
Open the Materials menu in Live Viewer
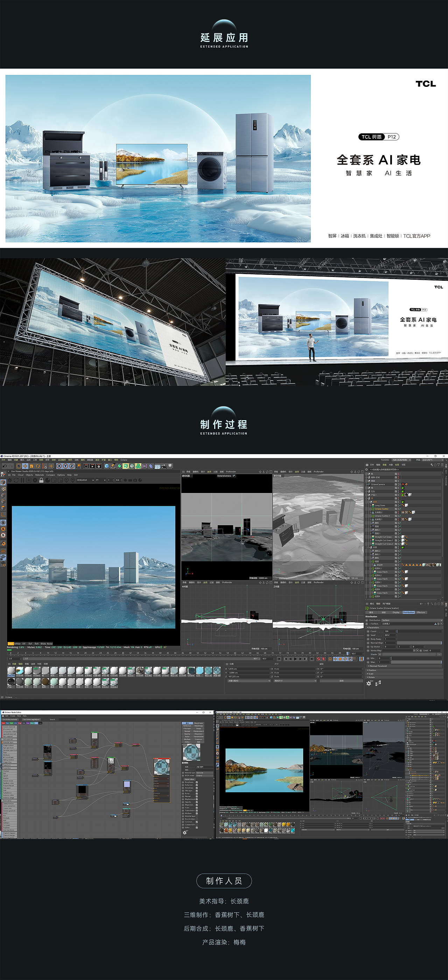[40, 475]
